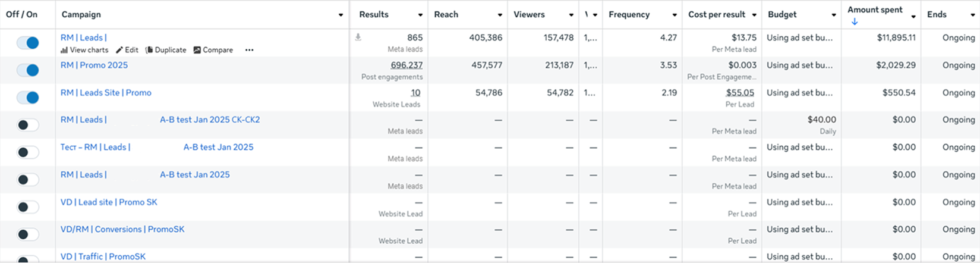The image size is (980, 263).
Task: Open the VD | Lead site | Promo SK campaign
Action: coord(109,202)
